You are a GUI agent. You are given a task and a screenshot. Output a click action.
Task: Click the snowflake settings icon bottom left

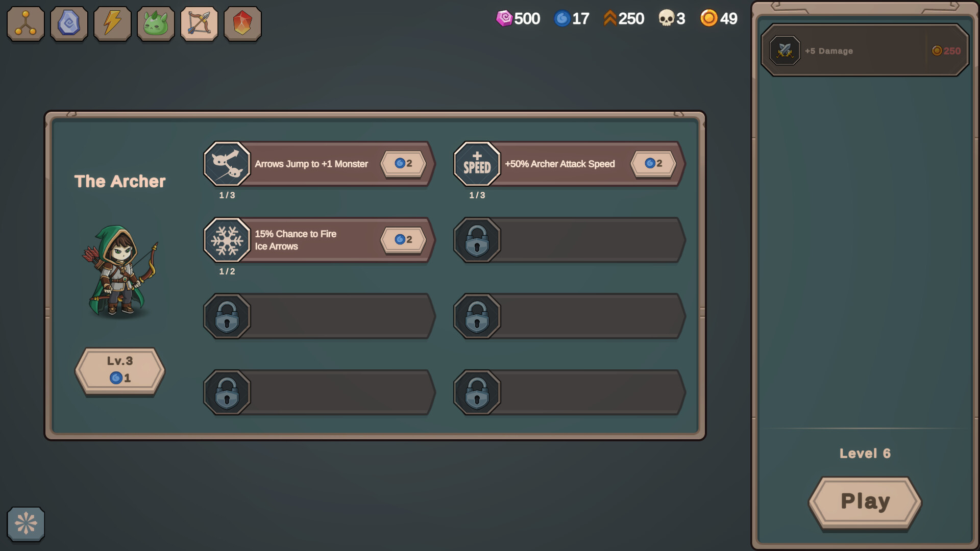coord(24,524)
